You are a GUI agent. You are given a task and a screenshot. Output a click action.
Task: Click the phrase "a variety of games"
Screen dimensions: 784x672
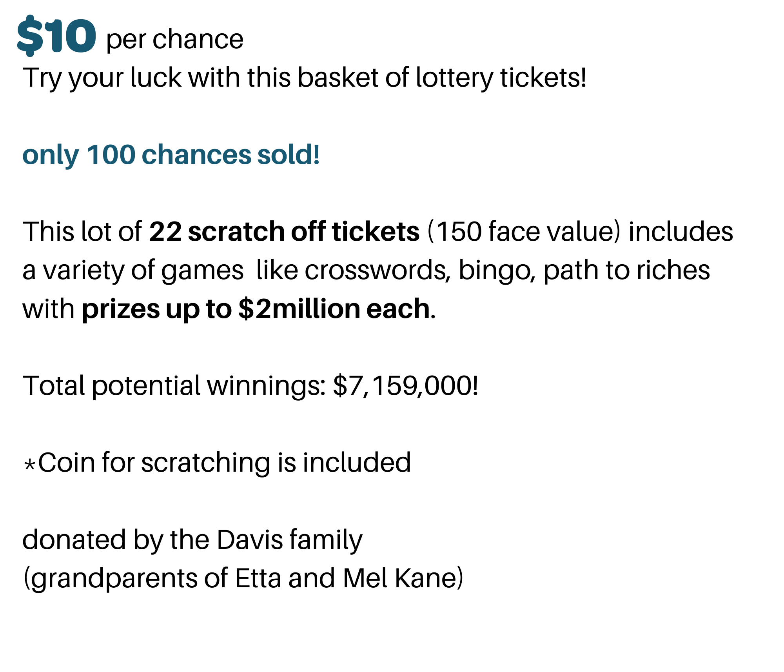click(133, 270)
